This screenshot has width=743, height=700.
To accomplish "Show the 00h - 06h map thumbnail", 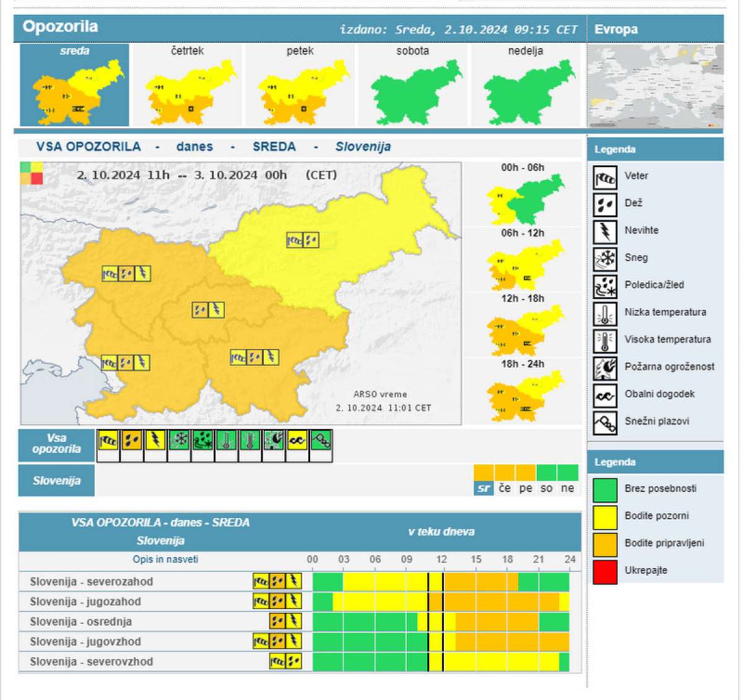I will 523,195.
